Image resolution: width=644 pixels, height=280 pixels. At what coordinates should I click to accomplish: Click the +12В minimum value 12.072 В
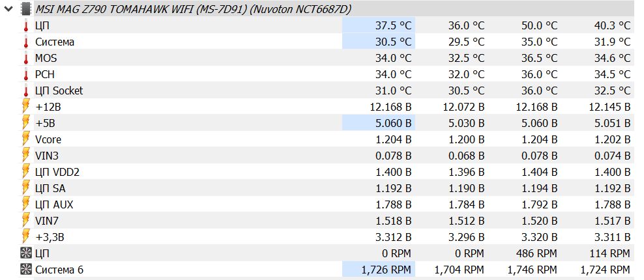click(463, 107)
